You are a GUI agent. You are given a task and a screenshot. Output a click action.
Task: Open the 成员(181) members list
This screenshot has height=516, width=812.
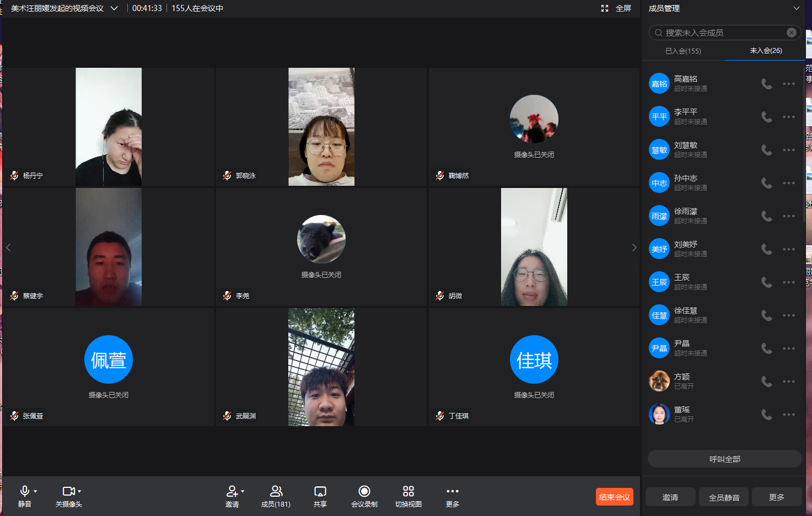click(x=276, y=492)
